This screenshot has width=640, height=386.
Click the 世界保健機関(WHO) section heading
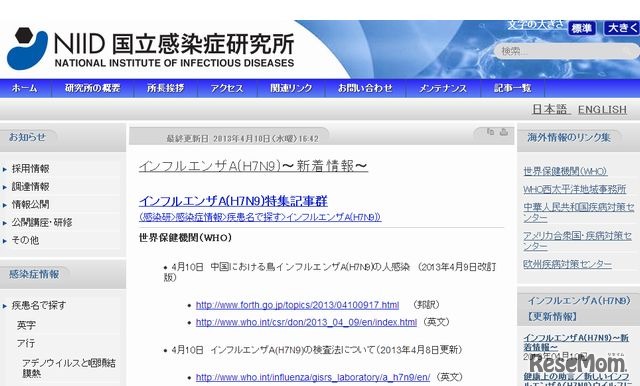(185, 237)
